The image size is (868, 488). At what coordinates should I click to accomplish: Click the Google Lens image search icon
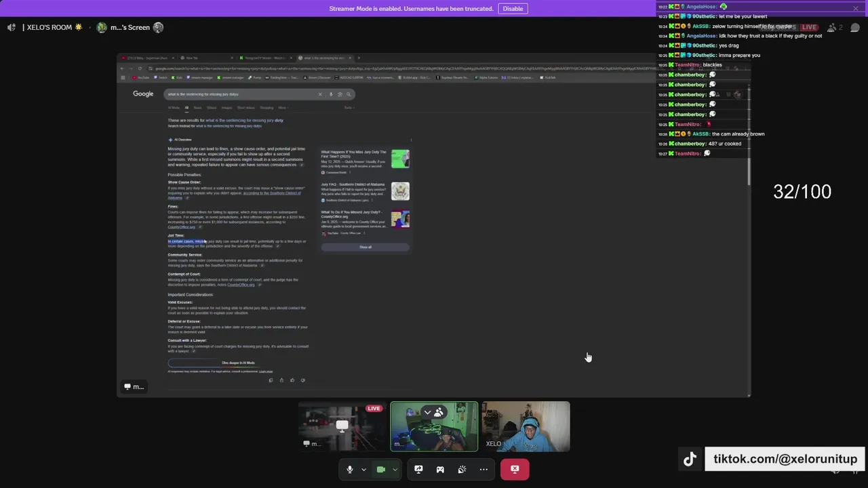pyautogui.click(x=340, y=94)
